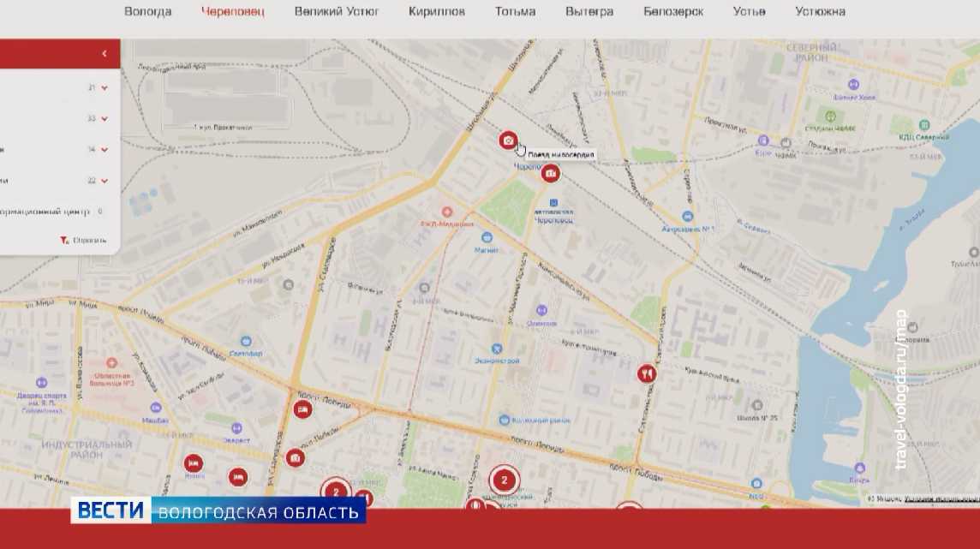Click the Эверест map icon
Image resolution: width=980 pixels, height=549 pixels.
[236, 428]
